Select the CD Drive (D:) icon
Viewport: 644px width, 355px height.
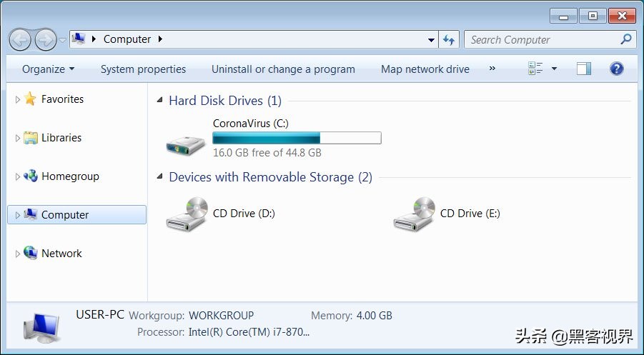pos(186,214)
